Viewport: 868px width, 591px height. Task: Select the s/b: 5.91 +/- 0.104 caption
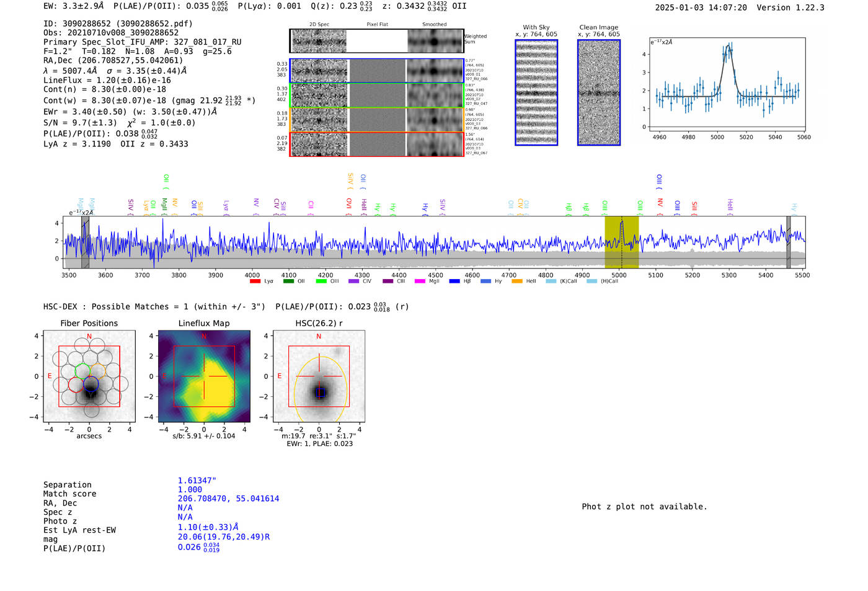[x=204, y=436]
